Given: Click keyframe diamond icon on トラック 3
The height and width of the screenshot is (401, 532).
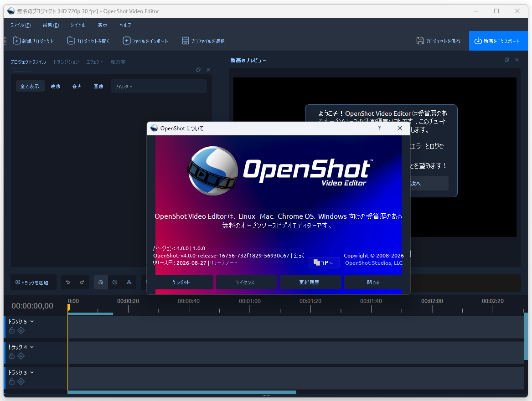Looking at the screenshot, I should [21, 381].
